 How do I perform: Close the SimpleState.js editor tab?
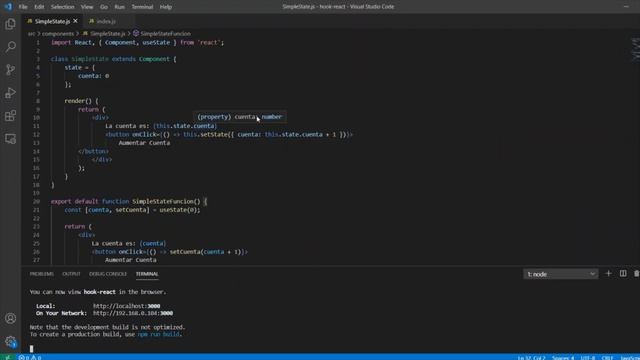coord(76,21)
